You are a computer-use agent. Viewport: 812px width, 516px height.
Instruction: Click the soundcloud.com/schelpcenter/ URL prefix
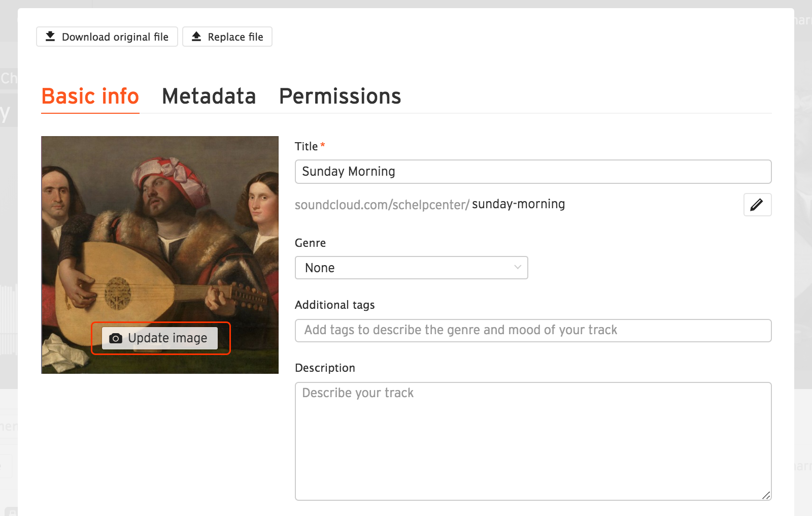(382, 205)
